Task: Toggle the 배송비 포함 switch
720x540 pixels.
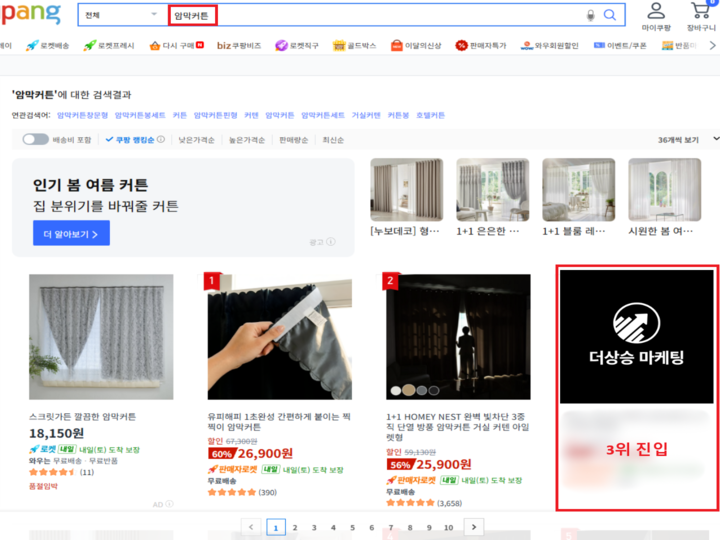Action: tap(35, 140)
